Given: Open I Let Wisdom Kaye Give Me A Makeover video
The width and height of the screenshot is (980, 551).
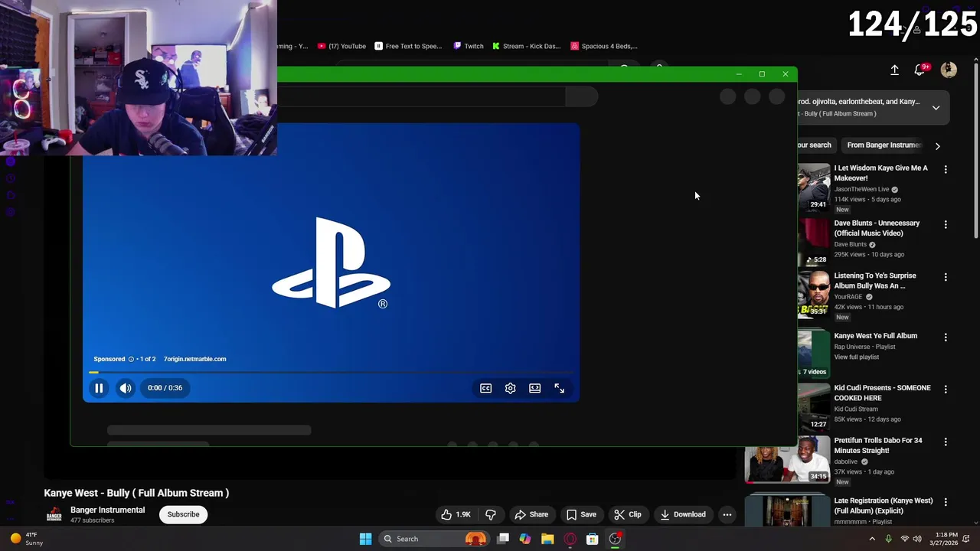Looking at the screenshot, I should click(x=880, y=173).
